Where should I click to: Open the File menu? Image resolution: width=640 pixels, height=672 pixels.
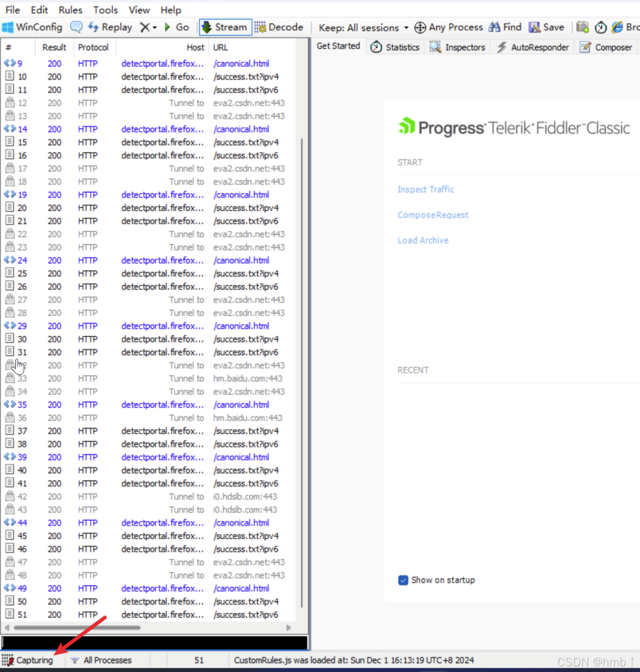pos(12,10)
